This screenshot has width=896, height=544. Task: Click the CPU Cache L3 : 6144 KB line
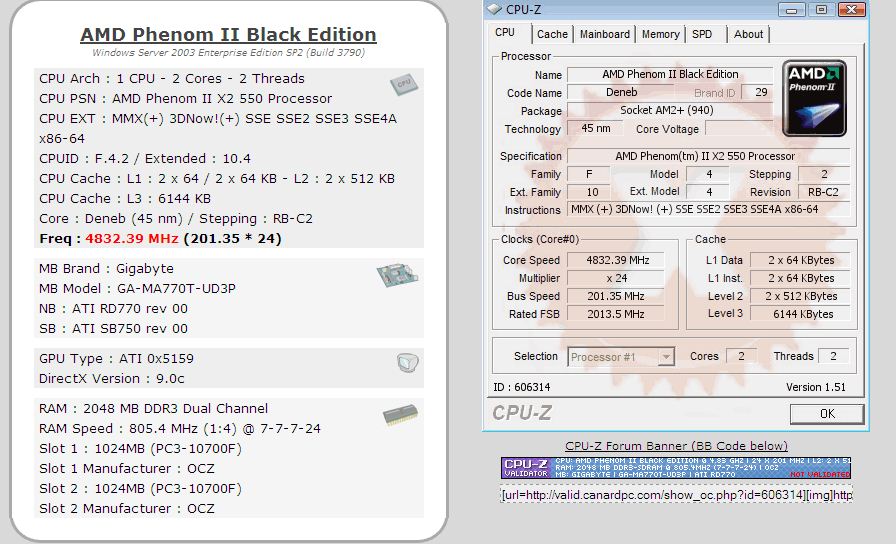pos(125,198)
